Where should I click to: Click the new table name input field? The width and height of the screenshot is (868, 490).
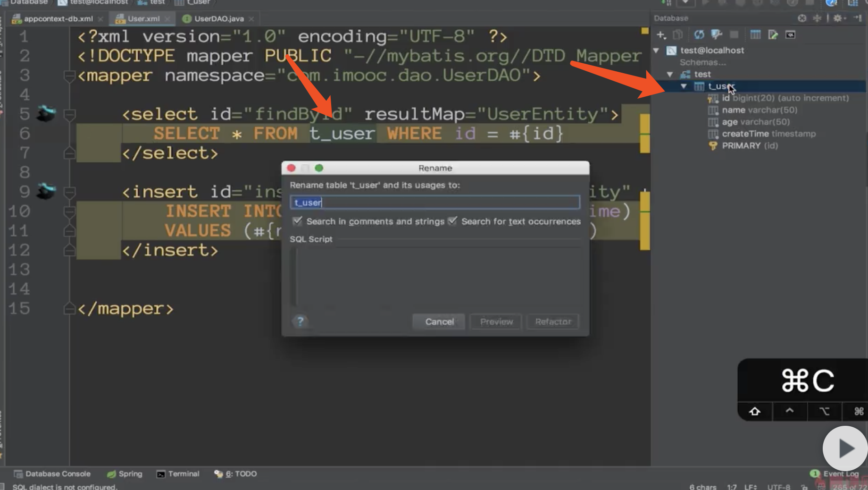(x=435, y=203)
